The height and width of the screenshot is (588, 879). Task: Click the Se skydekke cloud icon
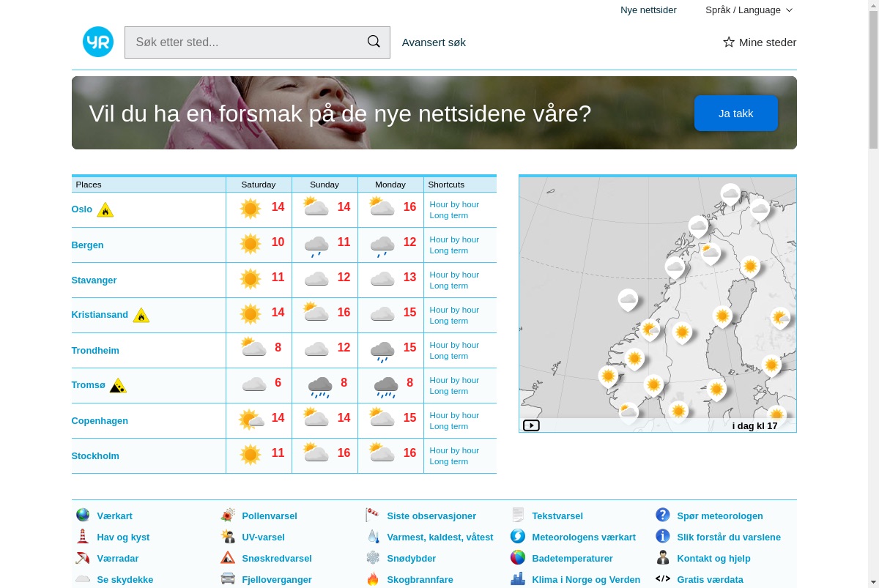point(83,579)
